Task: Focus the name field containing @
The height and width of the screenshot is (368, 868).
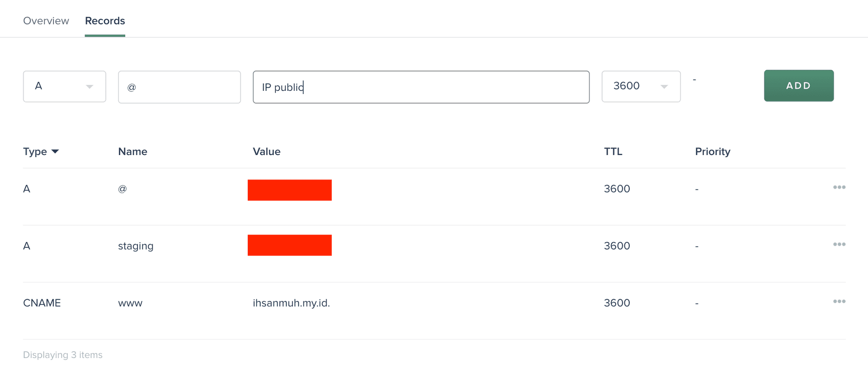Action: (x=179, y=87)
